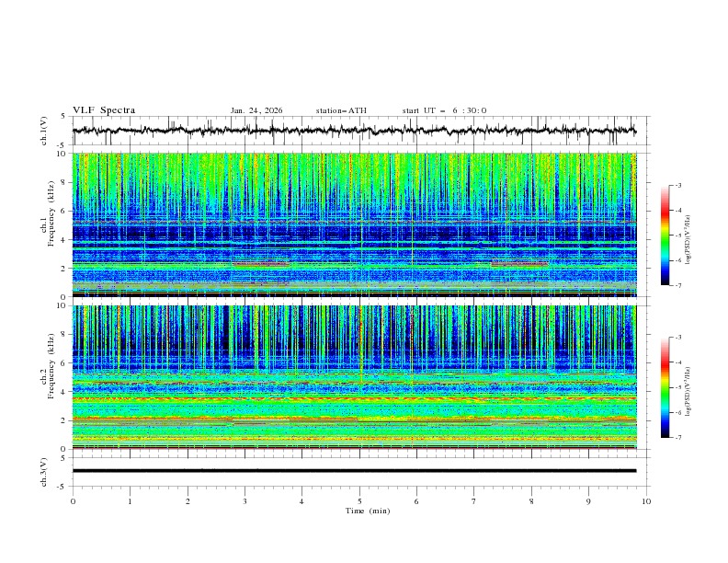Click the ch.2 Frequency (kHz) axis label

[x=51, y=377]
